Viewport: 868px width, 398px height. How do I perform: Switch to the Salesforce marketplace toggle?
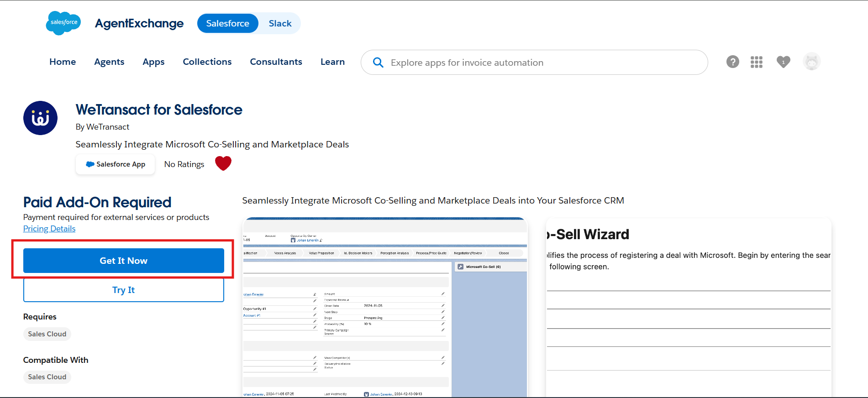pyautogui.click(x=228, y=23)
